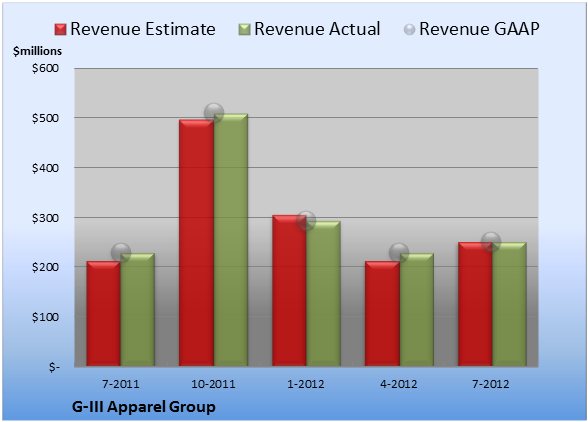Select the green actual bar for 4-2012
Viewport: 588px width, 422px height.
pos(417,310)
